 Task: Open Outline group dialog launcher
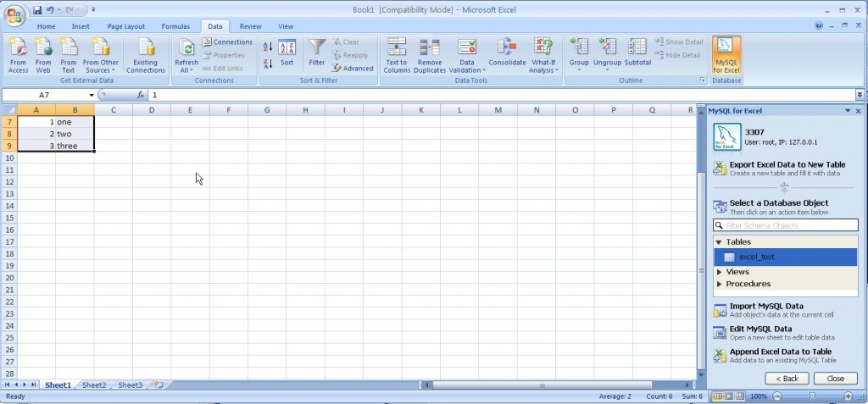click(703, 80)
